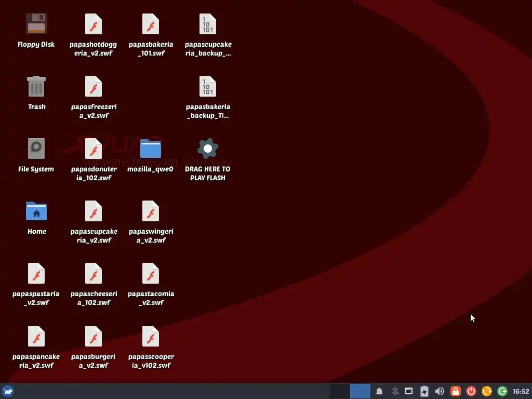
Task: Click the battery power manager icon
Action: pos(424,392)
